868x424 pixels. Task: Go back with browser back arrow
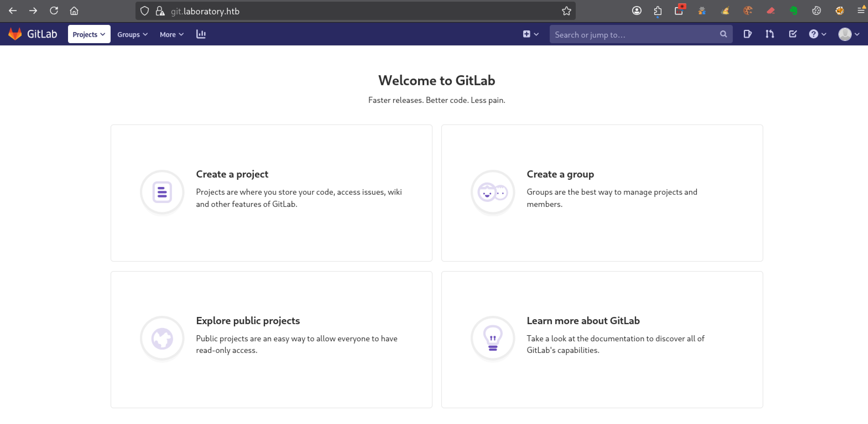tap(13, 11)
